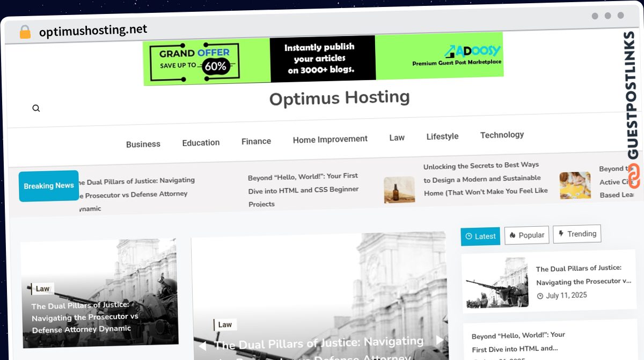Switch to the Latest tab
Image resolution: width=644 pixels, height=360 pixels.
click(x=480, y=236)
